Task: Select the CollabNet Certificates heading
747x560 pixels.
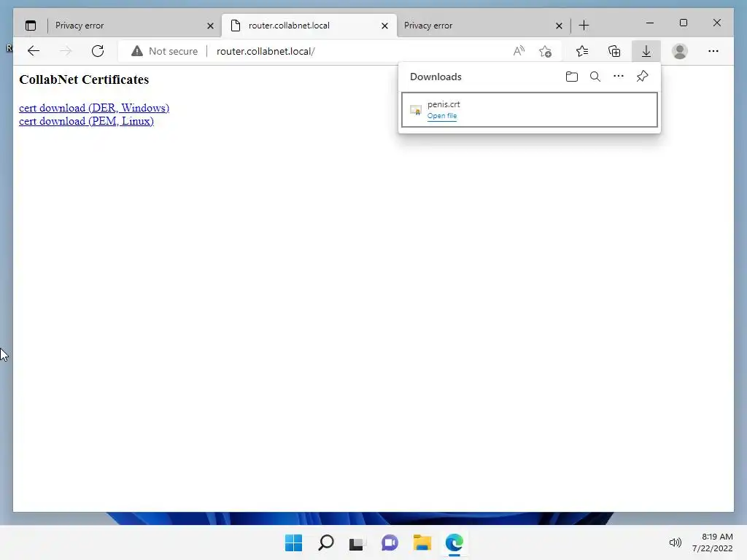Action: pos(84,79)
